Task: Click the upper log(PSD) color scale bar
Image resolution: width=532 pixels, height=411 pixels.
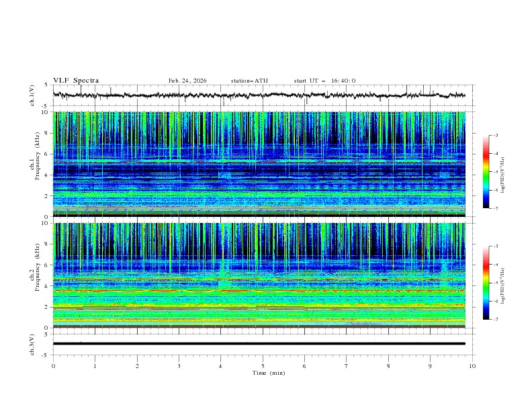Action: click(486, 172)
